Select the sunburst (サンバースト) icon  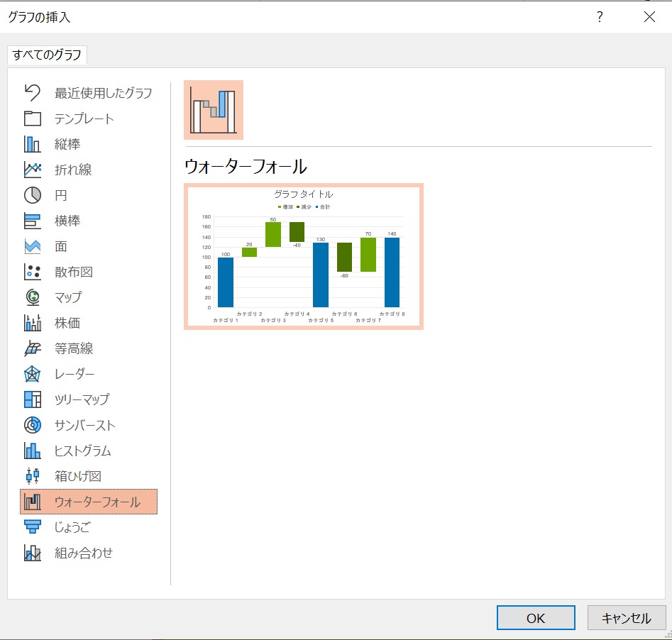(33, 425)
